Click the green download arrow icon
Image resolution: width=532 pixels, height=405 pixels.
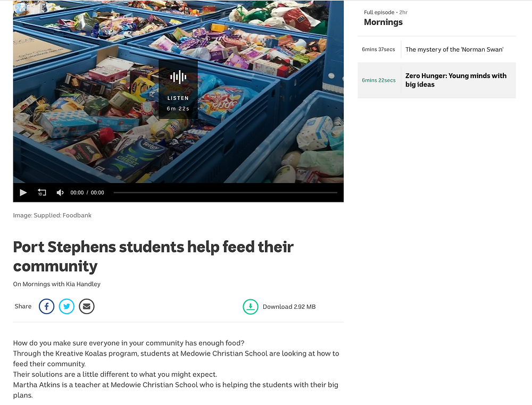click(251, 307)
